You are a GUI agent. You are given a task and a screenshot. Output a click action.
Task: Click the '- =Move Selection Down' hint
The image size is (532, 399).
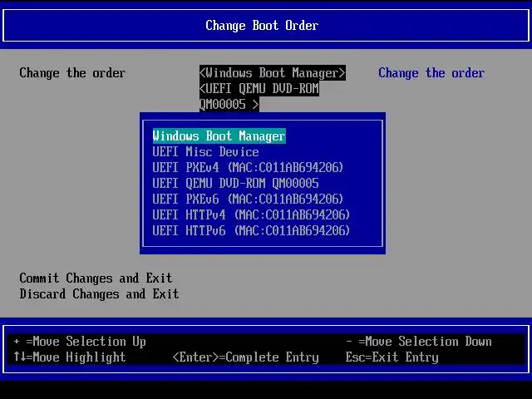[x=419, y=342]
